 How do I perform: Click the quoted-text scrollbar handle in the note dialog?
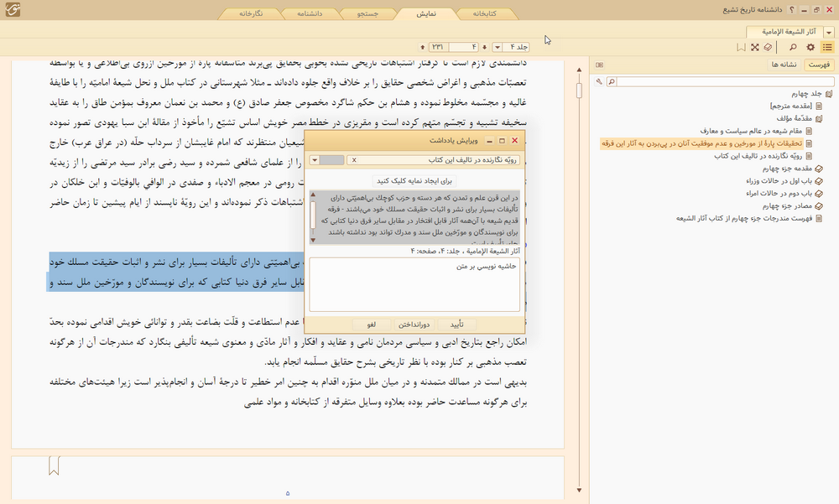[313, 215]
